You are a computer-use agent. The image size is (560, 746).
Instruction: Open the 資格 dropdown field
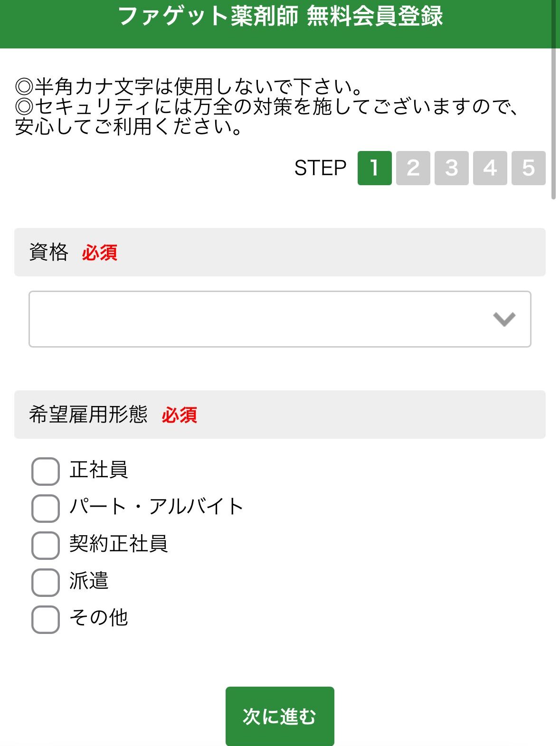[279, 319]
